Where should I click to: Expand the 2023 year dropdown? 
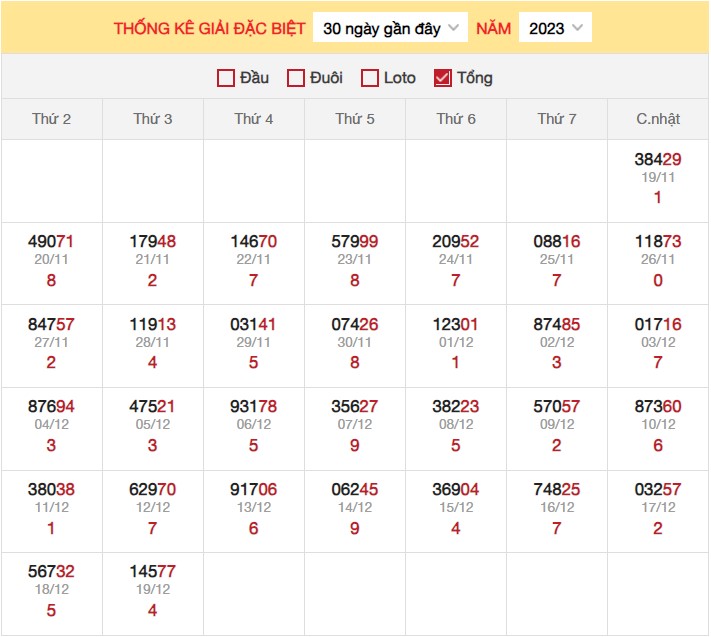tap(555, 28)
